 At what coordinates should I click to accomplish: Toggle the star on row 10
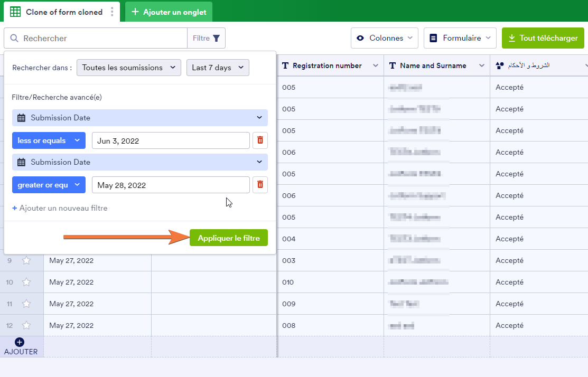pyautogui.click(x=26, y=282)
